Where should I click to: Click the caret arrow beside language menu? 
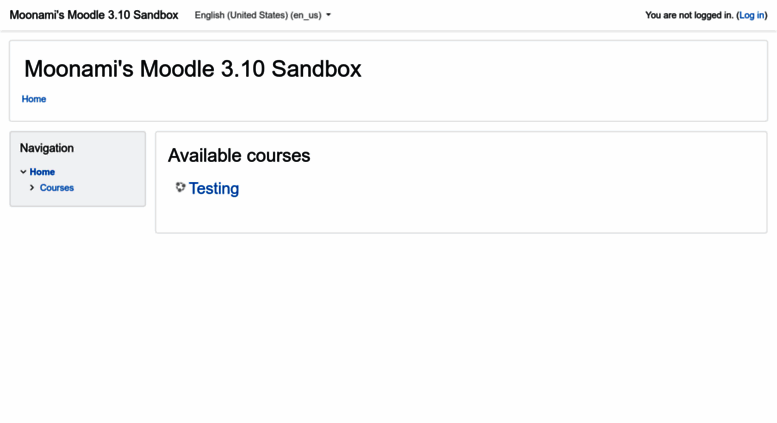pyautogui.click(x=328, y=15)
